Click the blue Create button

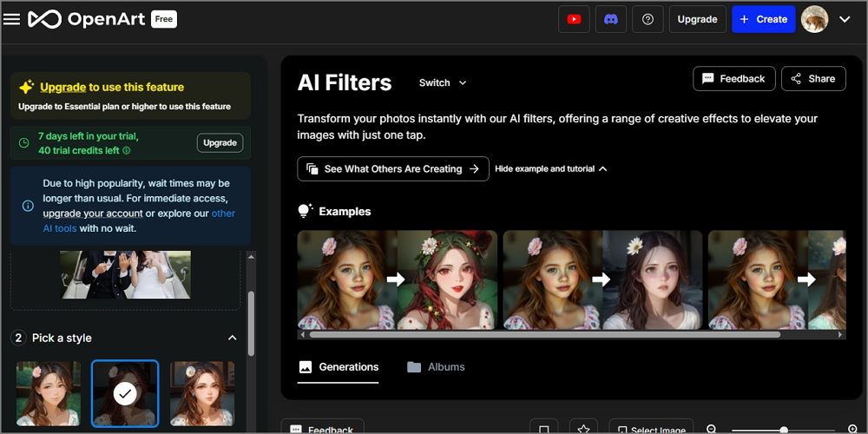[763, 19]
